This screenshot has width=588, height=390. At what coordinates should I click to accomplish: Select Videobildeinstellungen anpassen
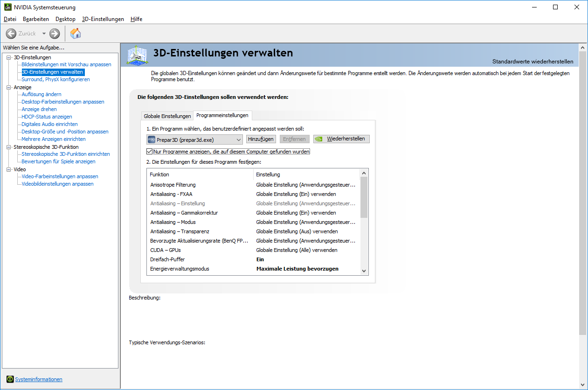[x=57, y=184]
